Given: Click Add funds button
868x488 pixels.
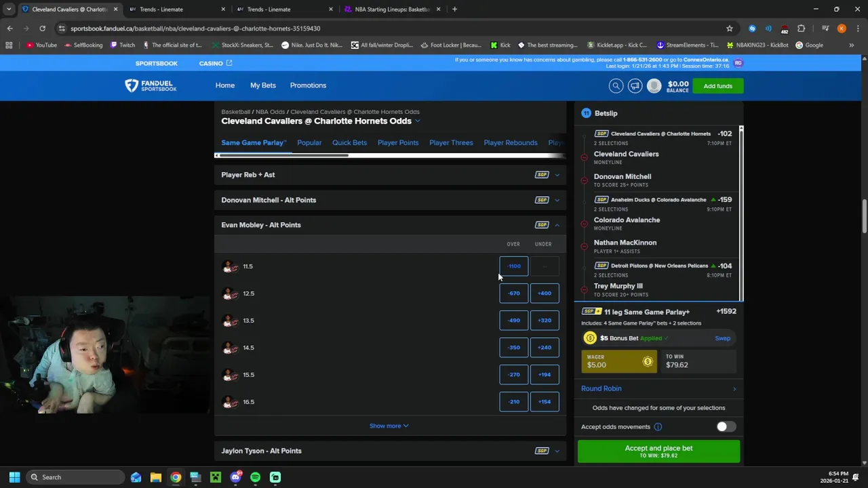Looking at the screenshot, I should pyautogui.click(x=717, y=86).
